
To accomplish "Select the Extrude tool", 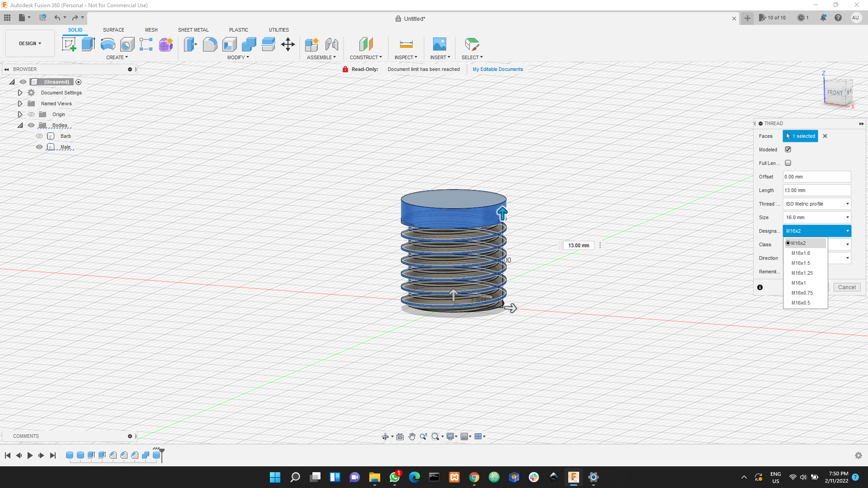I will click(87, 44).
